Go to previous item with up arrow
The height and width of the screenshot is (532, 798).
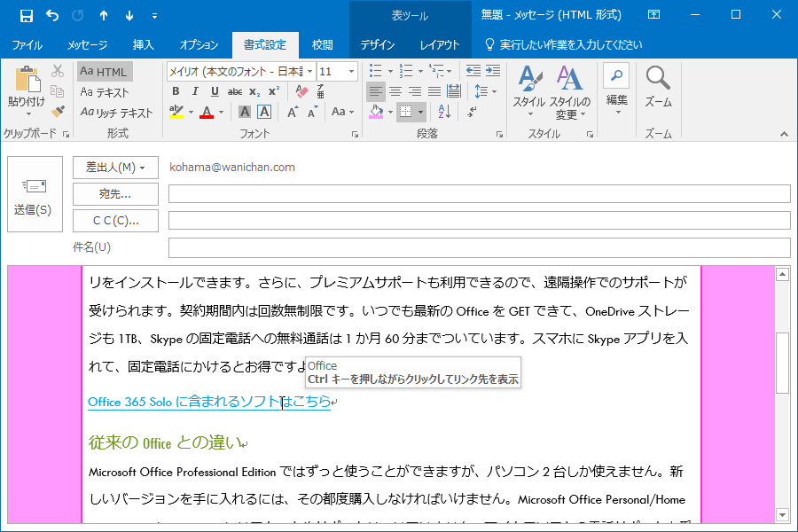(x=104, y=16)
